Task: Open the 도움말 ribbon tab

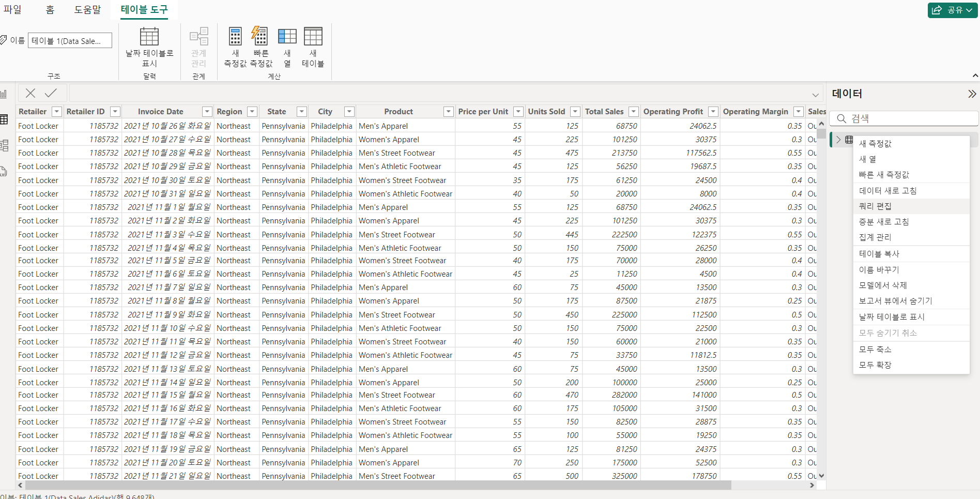Action: point(87,9)
